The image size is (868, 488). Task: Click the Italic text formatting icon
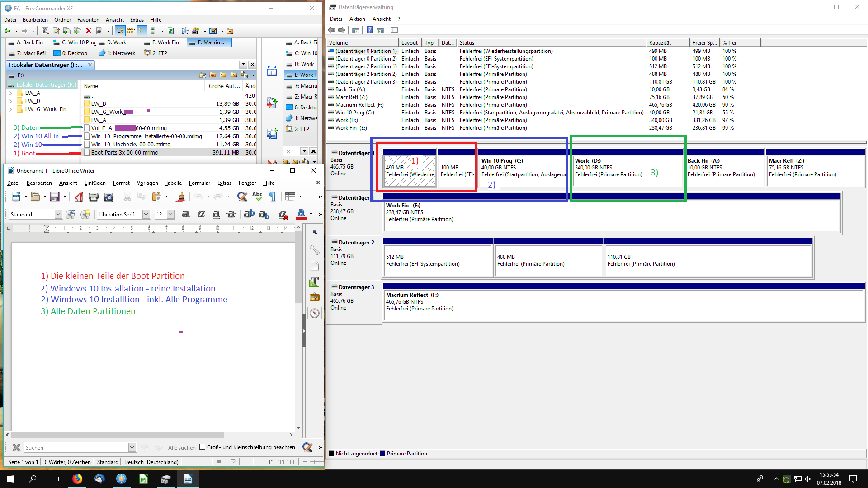[x=201, y=214]
